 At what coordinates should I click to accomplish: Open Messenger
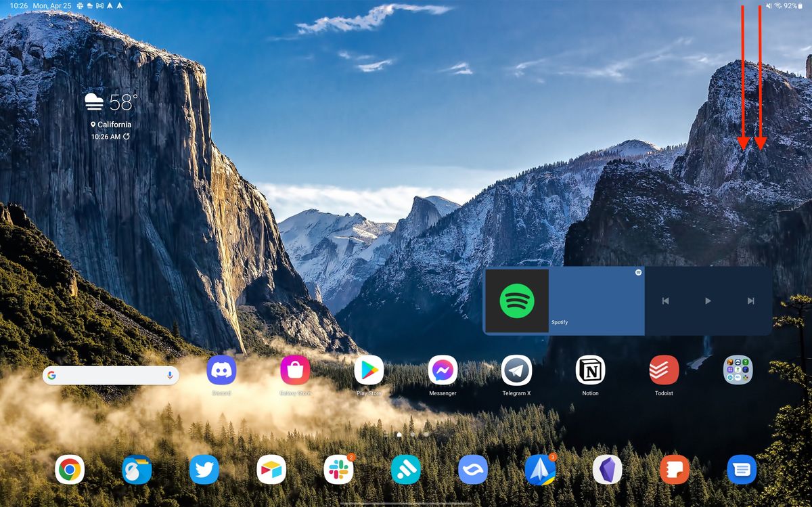[x=442, y=371]
